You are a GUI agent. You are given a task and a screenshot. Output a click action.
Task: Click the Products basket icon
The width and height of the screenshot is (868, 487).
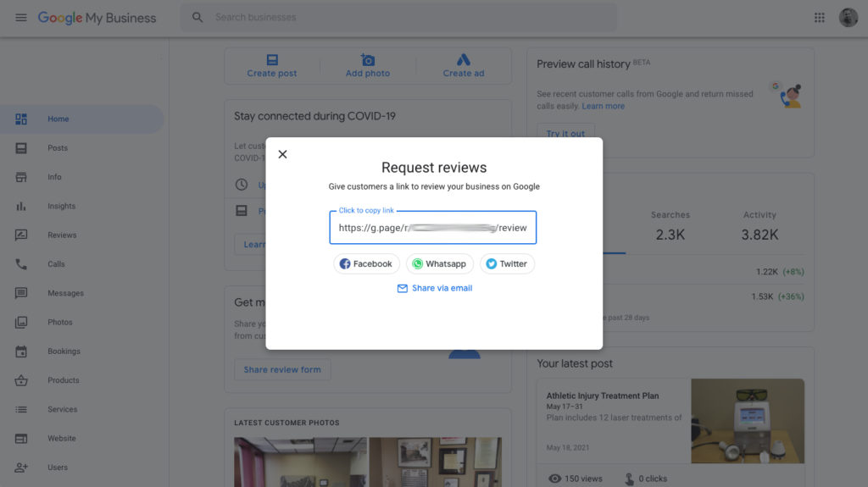point(21,380)
